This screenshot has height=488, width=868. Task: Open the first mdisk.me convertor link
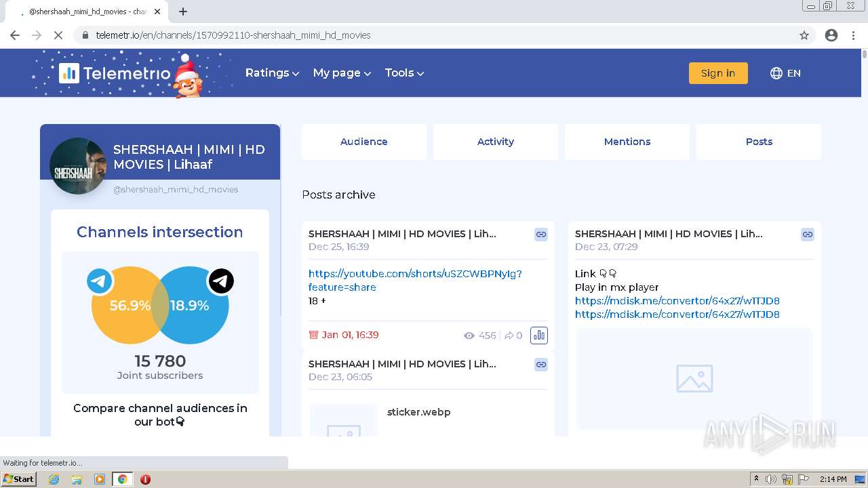pyautogui.click(x=677, y=301)
